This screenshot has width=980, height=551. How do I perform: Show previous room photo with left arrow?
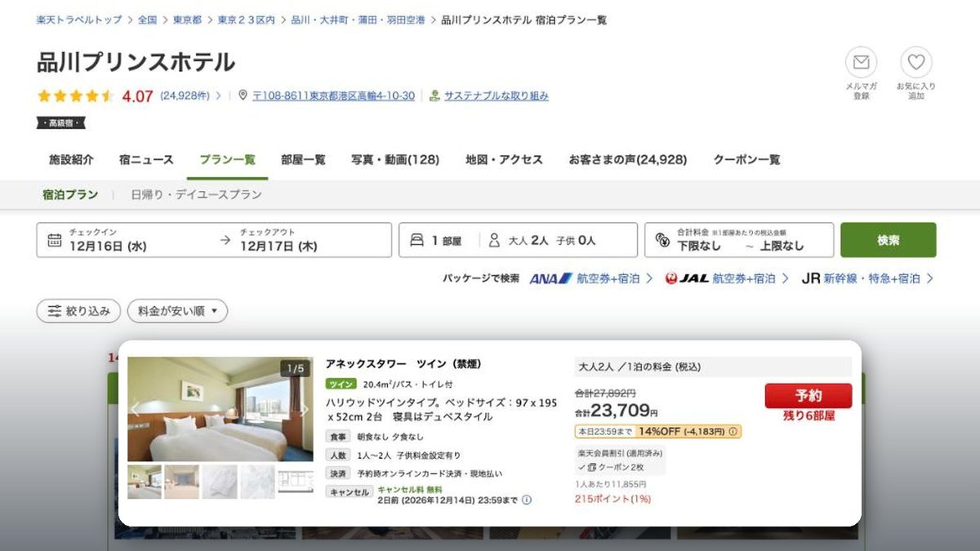(x=136, y=409)
